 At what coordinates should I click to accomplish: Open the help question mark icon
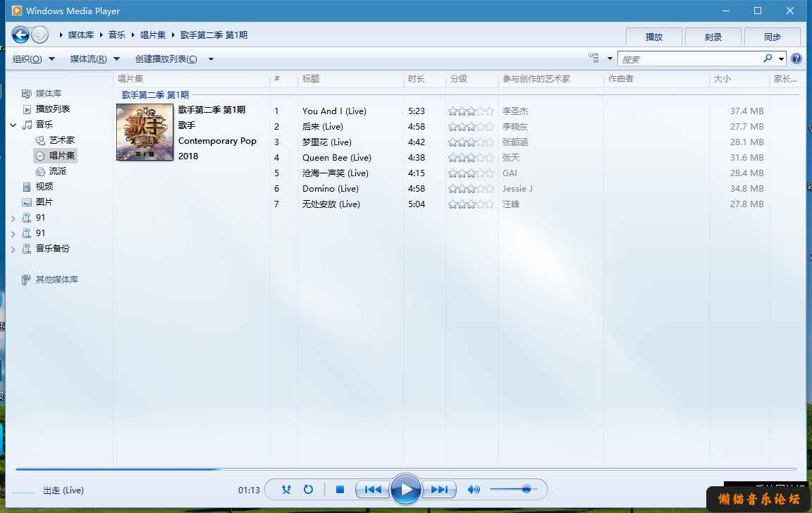[x=796, y=58]
